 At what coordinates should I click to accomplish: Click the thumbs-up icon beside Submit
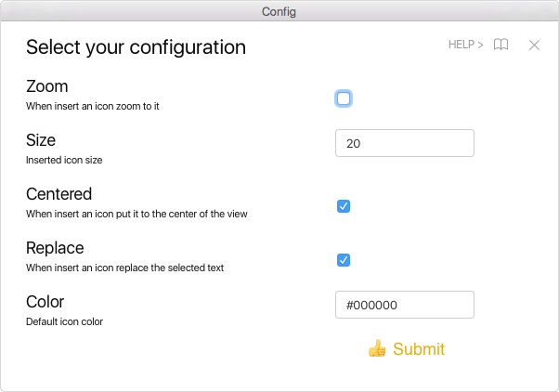376,349
